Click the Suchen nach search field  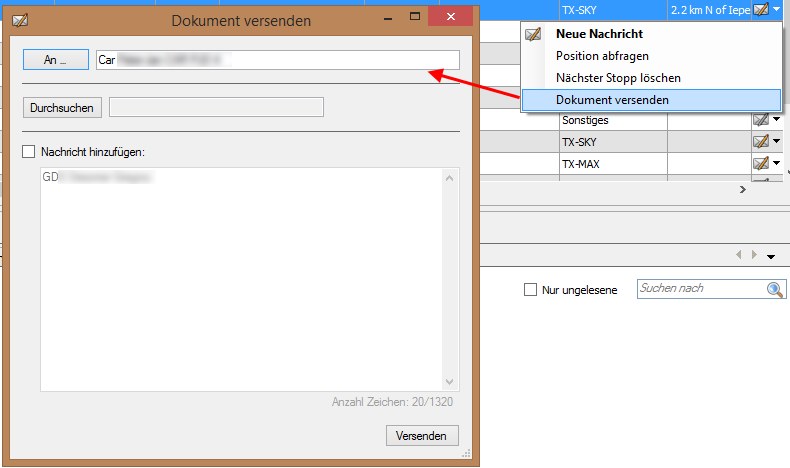click(700, 289)
